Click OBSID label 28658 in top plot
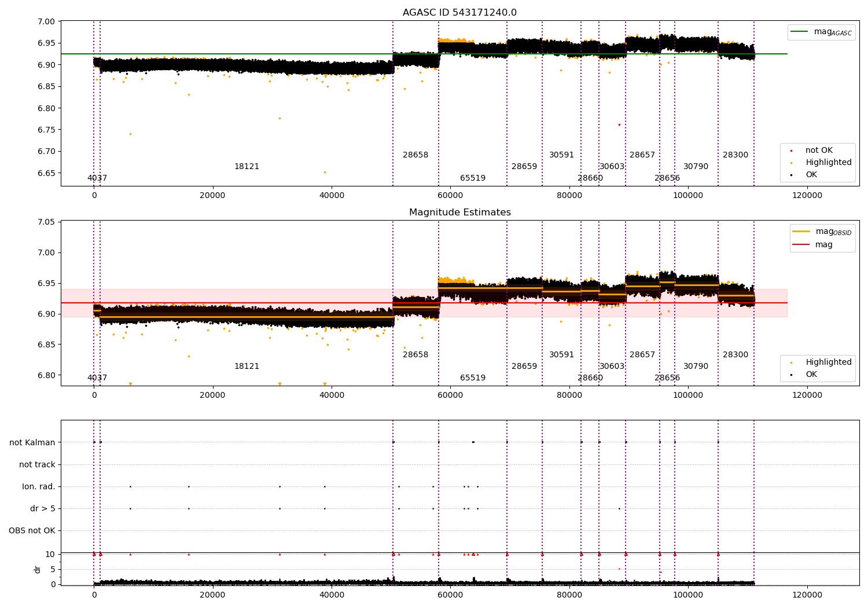The height and width of the screenshot is (608, 868). 415,155
